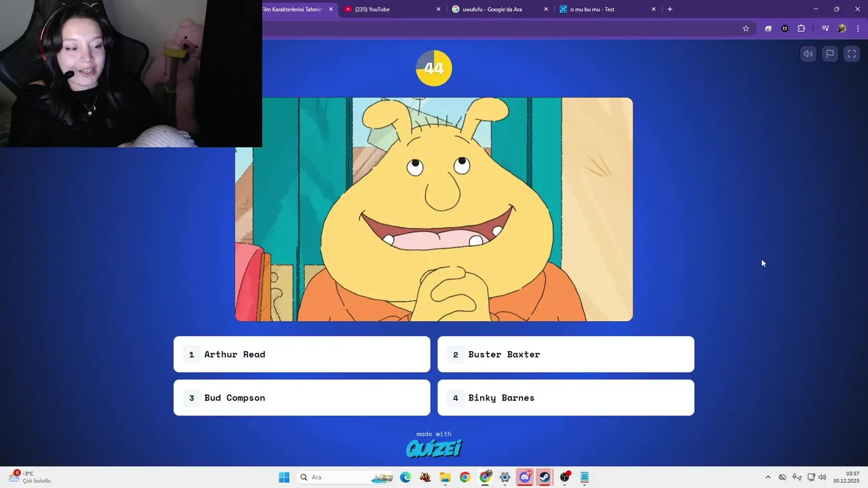Open the Chrome profile avatar
Screen dimensions: 868x488
click(x=842, y=28)
